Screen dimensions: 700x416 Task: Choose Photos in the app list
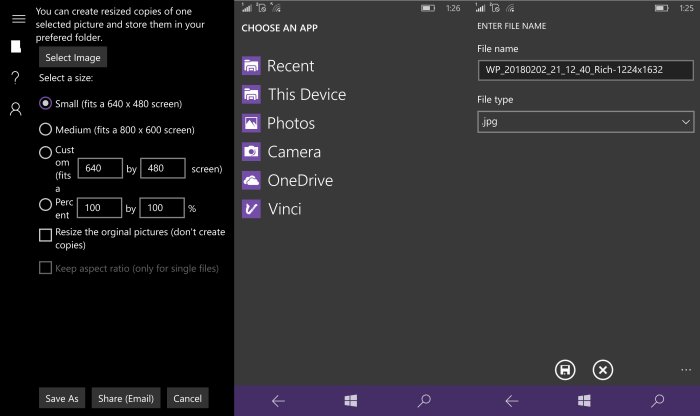pos(291,123)
